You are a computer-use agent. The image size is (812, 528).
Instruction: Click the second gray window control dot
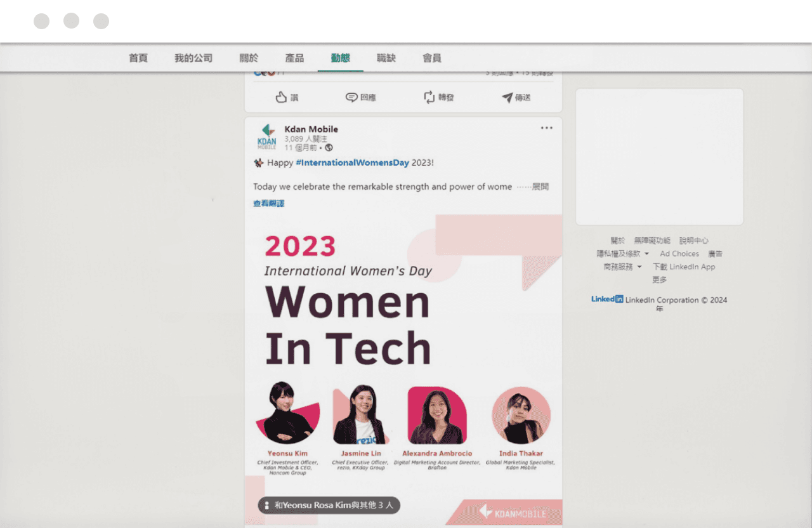tap(71, 21)
